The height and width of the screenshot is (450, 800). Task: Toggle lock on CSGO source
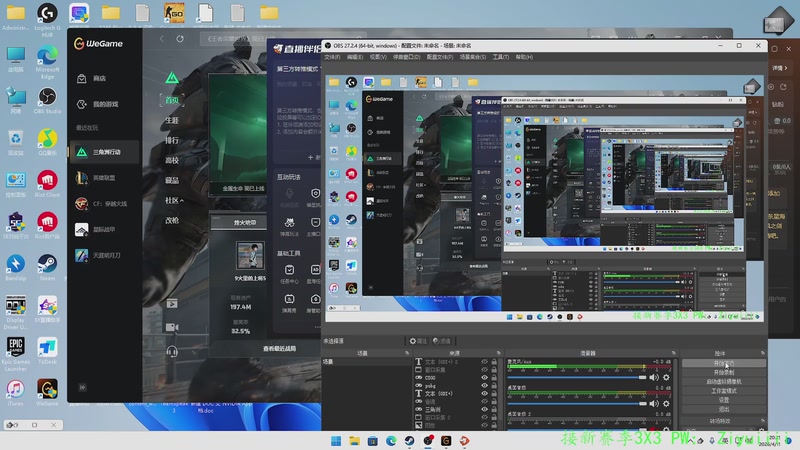[x=494, y=378]
